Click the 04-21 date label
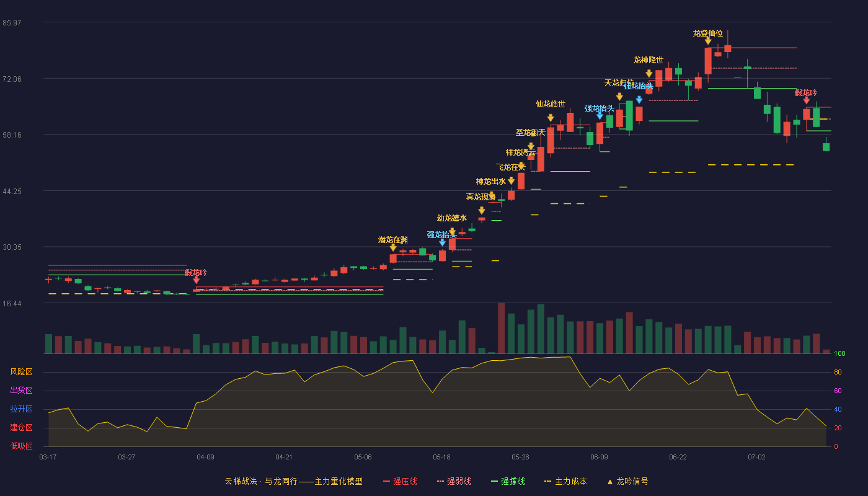Screen dimensions: 868x496 (284, 457)
